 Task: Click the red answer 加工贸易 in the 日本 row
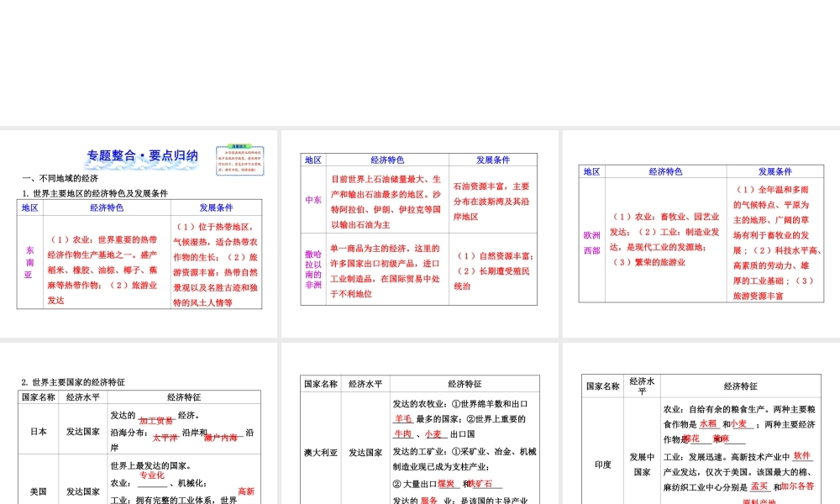click(156, 421)
